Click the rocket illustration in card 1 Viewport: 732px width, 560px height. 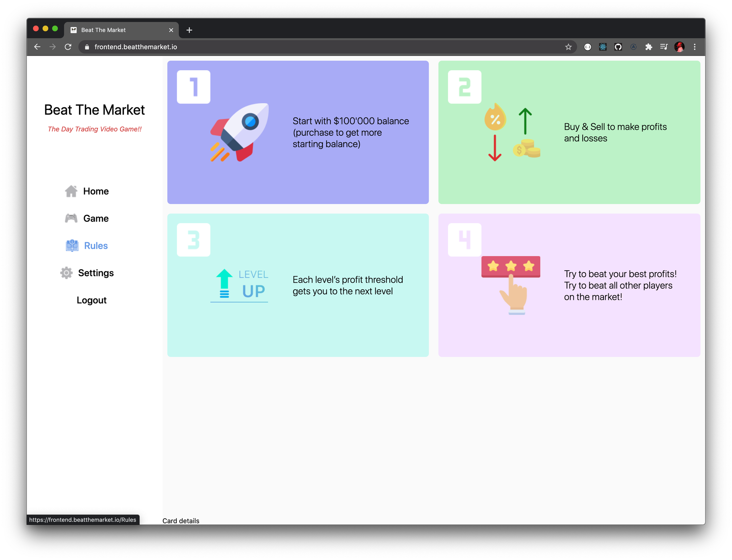click(x=240, y=132)
